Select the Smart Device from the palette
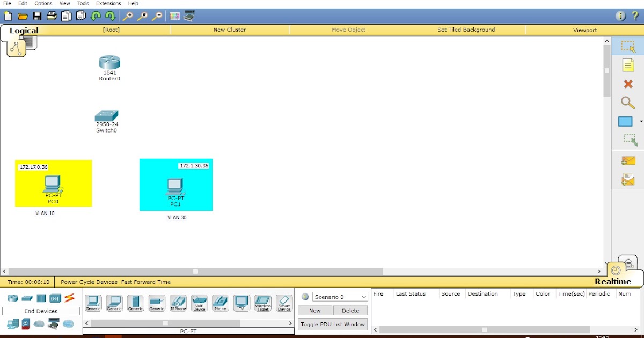Image resolution: width=644 pixels, height=338 pixels. click(x=284, y=302)
